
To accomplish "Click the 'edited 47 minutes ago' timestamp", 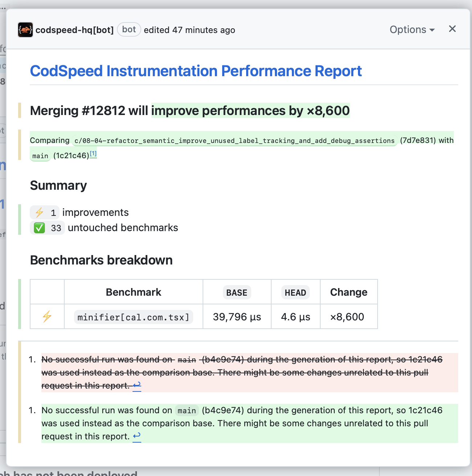I will tap(190, 30).
